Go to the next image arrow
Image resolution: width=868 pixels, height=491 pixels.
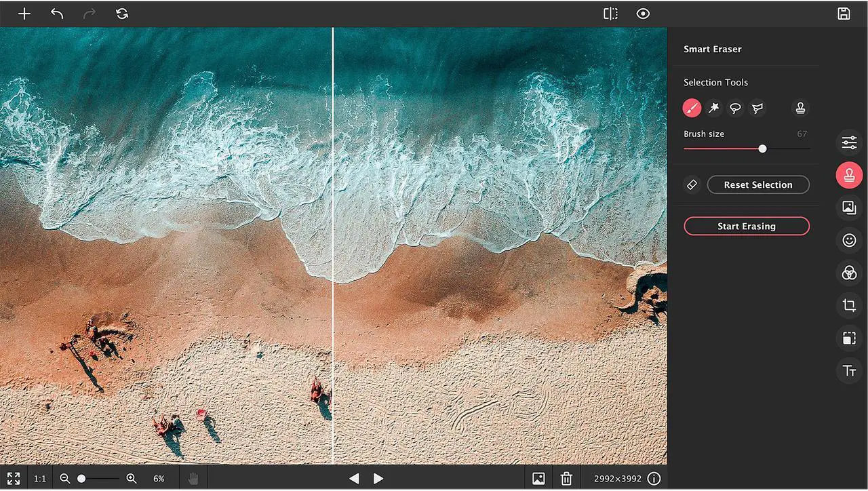[x=378, y=479]
